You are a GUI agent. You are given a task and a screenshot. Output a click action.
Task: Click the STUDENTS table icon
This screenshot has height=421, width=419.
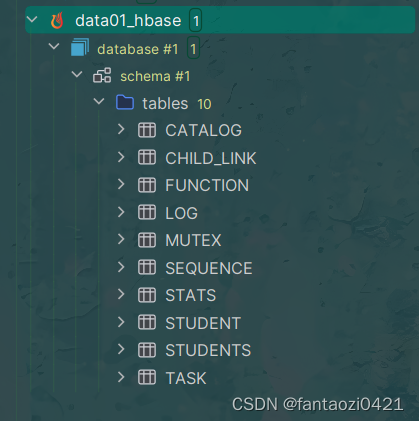(x=147, y=350)
